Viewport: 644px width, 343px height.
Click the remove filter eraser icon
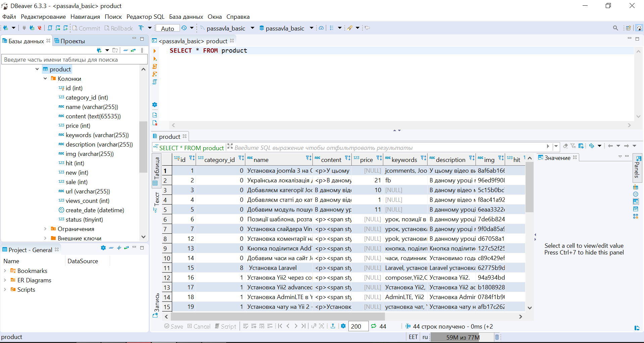pos(565,146)
